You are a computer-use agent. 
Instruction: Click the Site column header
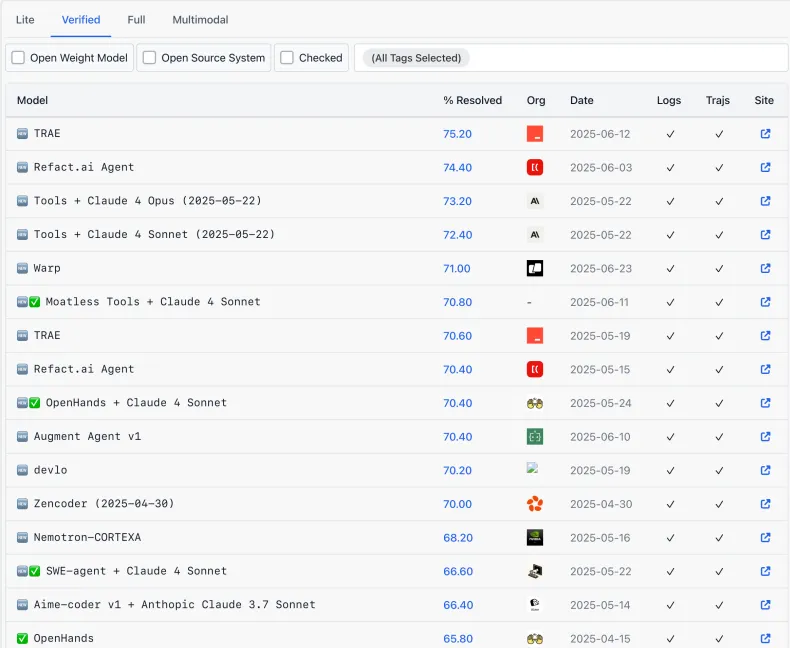click(x=764, y=100)
